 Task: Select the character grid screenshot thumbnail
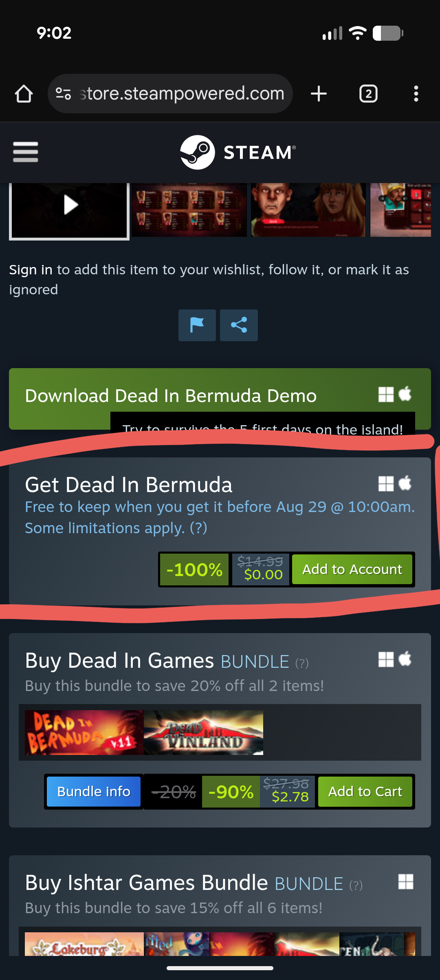(x=189, y=210)
